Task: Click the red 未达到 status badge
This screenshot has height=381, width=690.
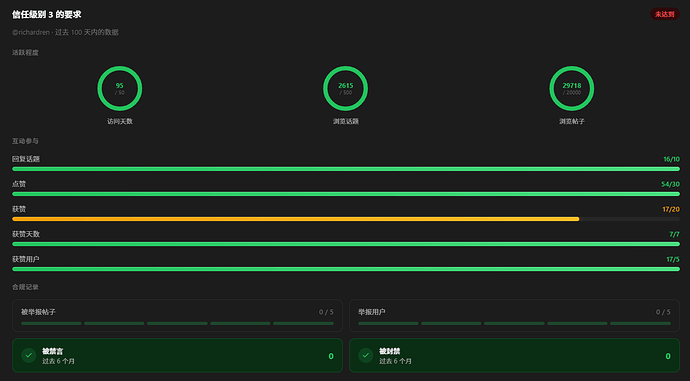Action: click(664, 14)
